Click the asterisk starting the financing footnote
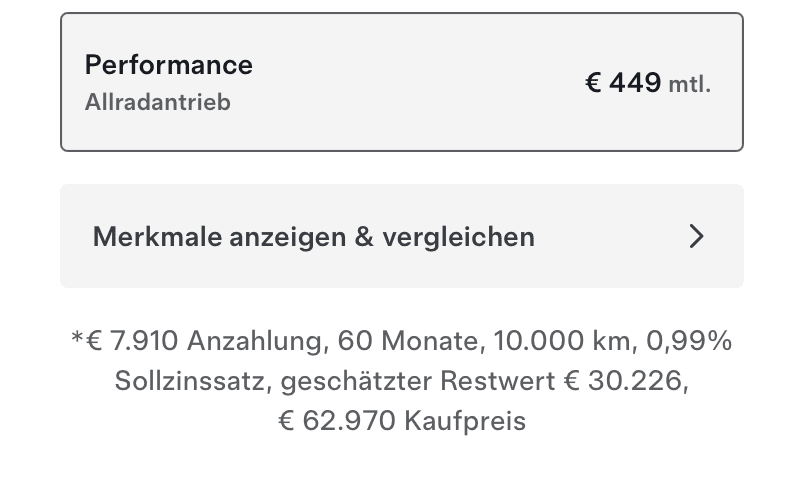794x478 pixels. click(x=76, y=340)
